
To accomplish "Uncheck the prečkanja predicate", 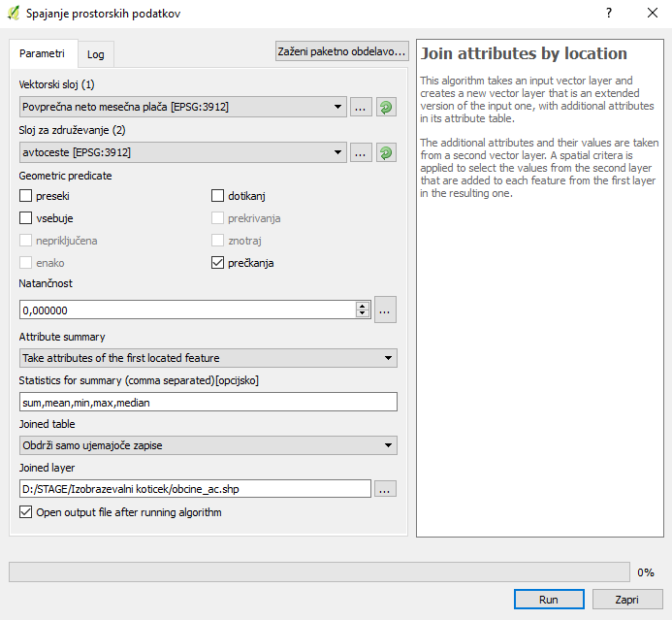I will 219,263.
